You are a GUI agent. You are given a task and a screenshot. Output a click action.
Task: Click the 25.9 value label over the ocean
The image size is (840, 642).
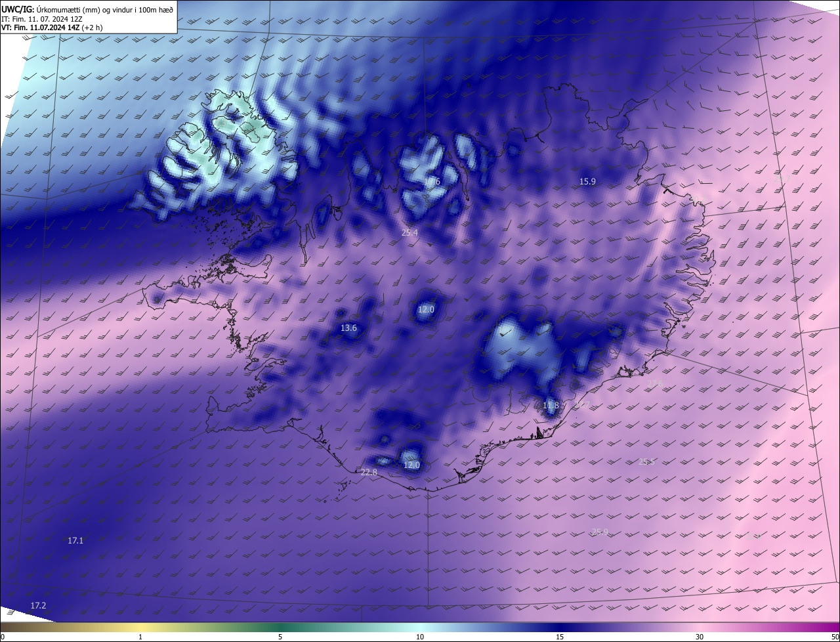pos(600,532)
